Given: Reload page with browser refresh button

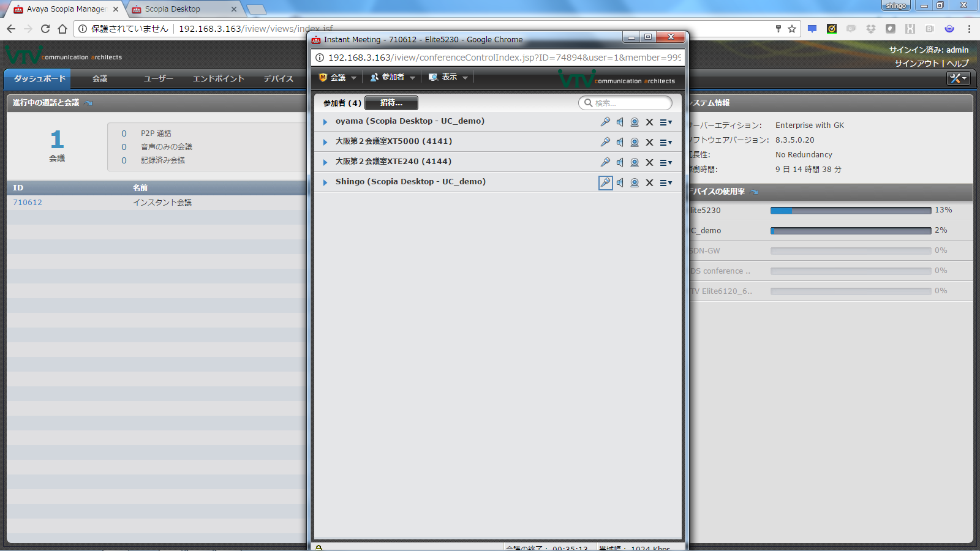Looking at the screenshot, I should (x=45, y=29).
